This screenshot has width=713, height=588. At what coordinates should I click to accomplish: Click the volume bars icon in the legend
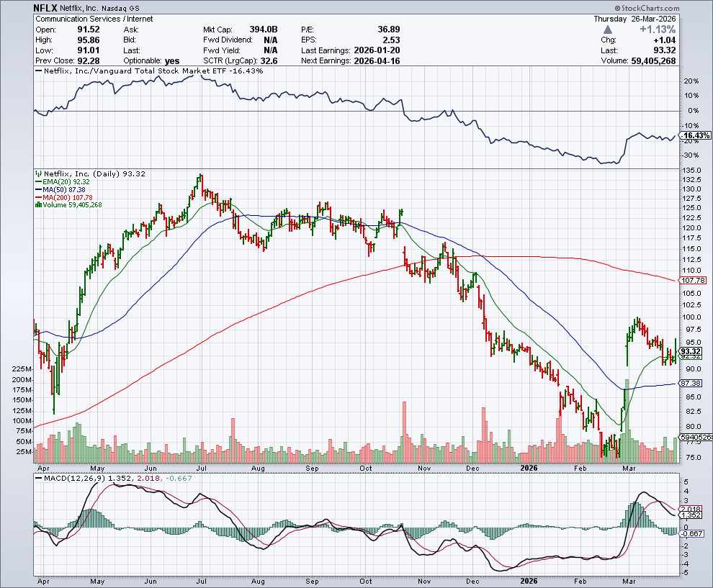38,205
